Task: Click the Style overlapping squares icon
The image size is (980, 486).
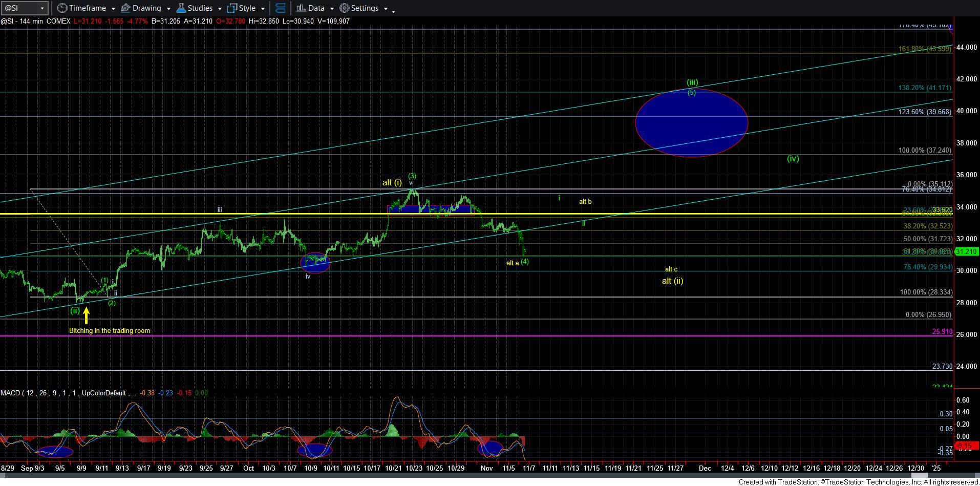Action: tap(232, 8)
